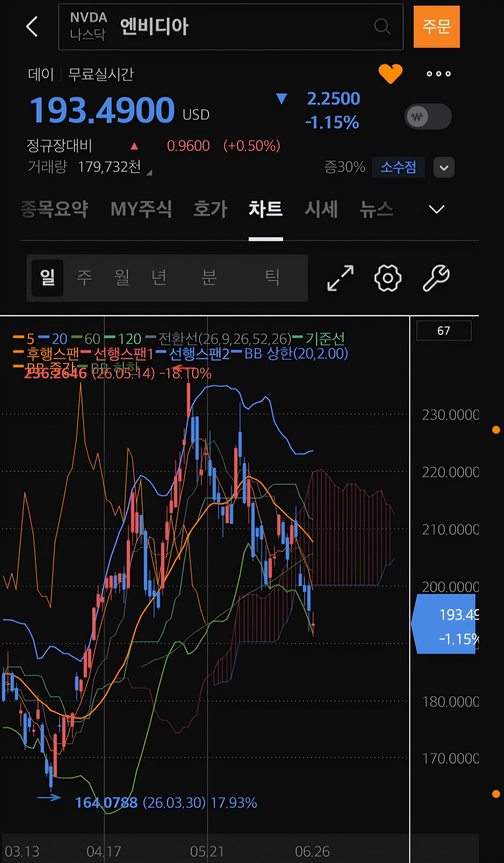Switch to the 호가 tab
The width and height of the screenshot is (504, 863).
pyautogui.click(x=211, y=209)
